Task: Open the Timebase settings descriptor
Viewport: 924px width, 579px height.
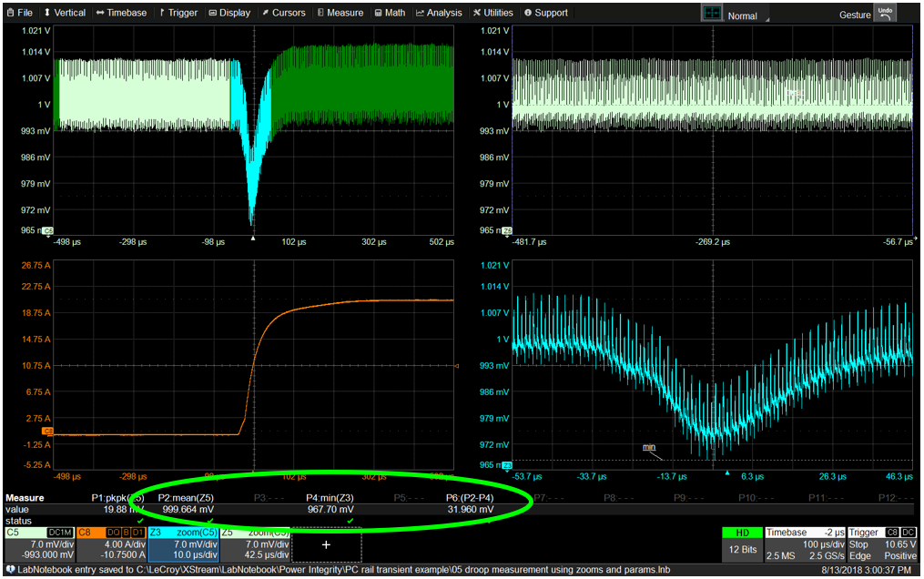Action: pos(805,543)
